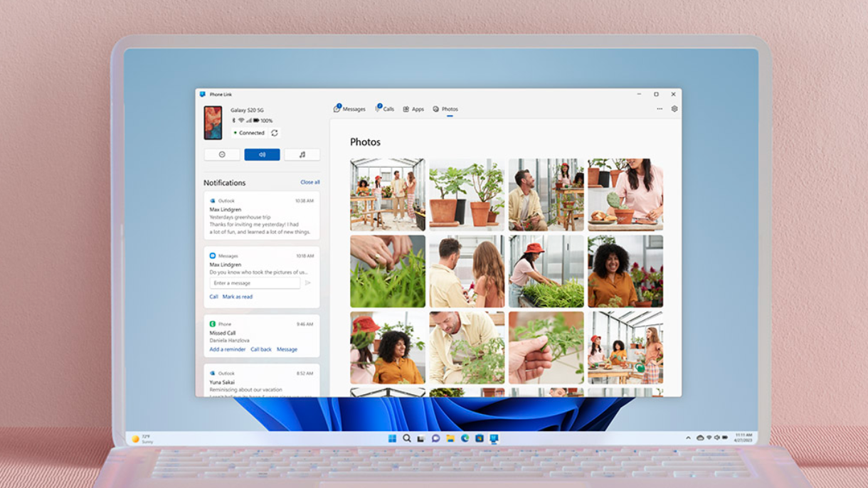Select the Photos tab
Screen dimensions: 868x488
tap(445, 109)
